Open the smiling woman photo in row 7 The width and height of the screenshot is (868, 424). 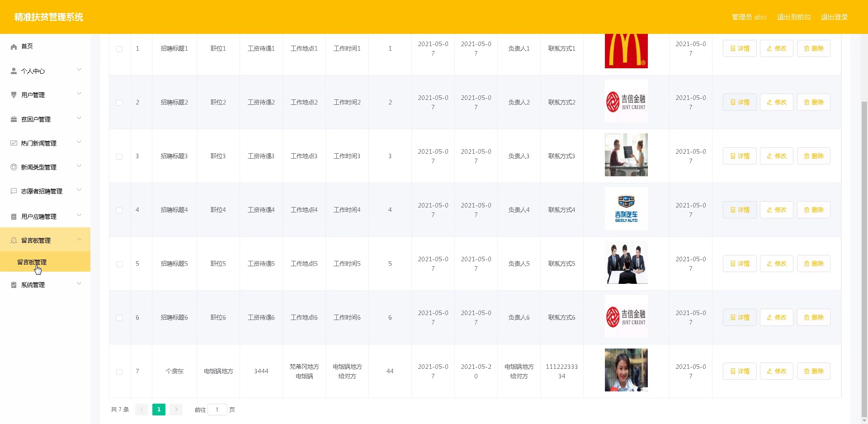(x=626, y=370)
